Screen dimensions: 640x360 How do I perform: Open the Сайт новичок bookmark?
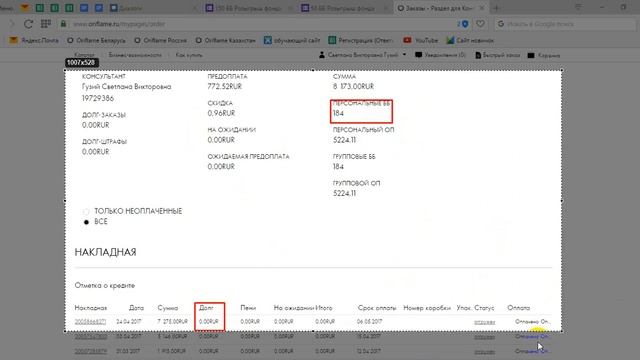(x=470, y=40)
